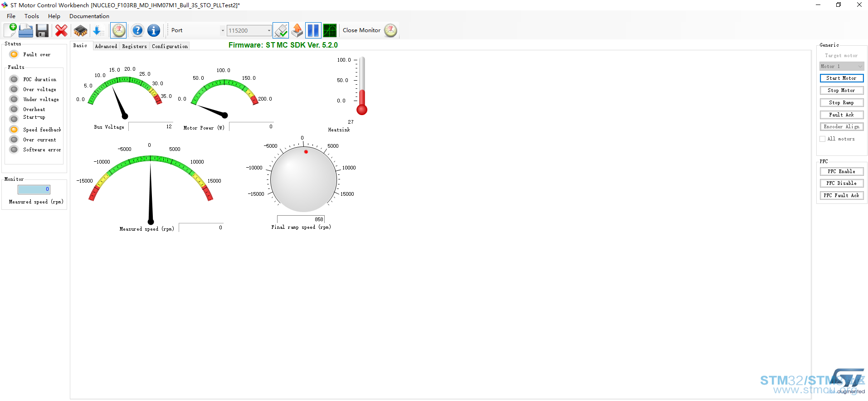
Task: Click the PFC Disable button
Action: point(841,184)
